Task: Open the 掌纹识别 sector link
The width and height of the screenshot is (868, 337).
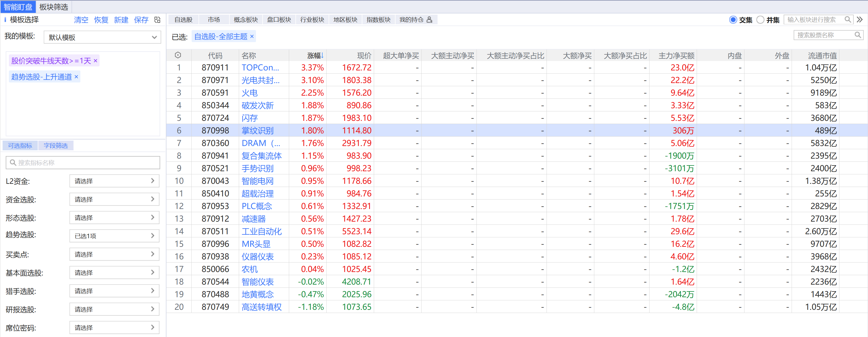Action: click(x=257, y=131)
